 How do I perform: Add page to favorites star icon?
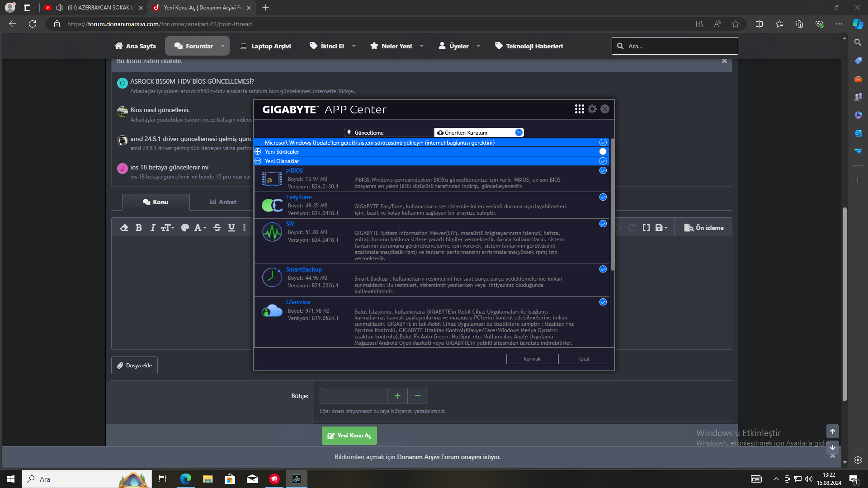(736, 24)
